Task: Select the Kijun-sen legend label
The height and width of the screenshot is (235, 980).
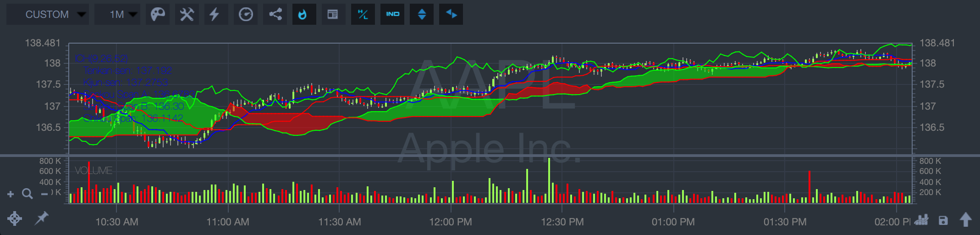Action: pyautogui.click(x=126, y=82)
